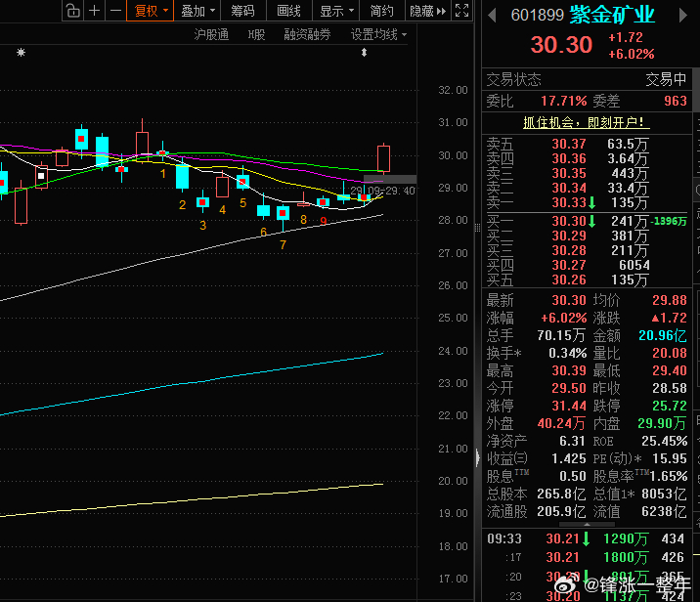Go to previous stock with left arrow

click(x=492, y=16)
